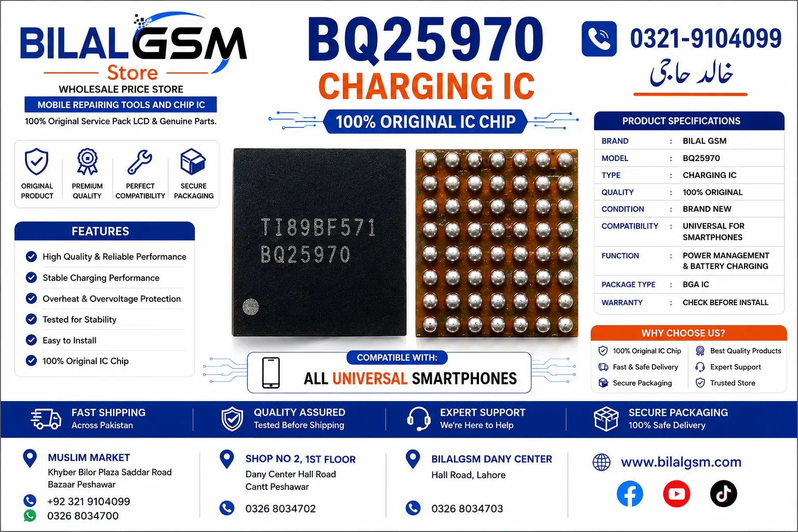Open the www.bilalgsm.com website link
This screenshot has width=798, height=532.
click(x=681, y=462)
